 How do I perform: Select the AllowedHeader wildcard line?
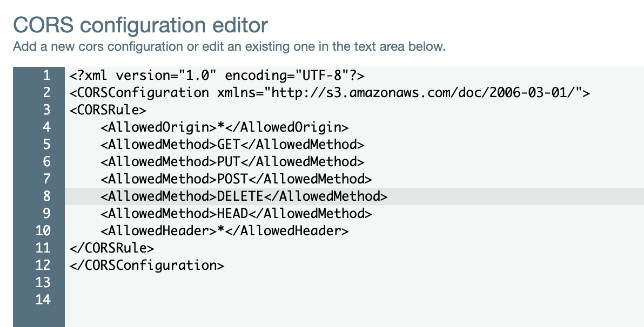click(224, 230)
